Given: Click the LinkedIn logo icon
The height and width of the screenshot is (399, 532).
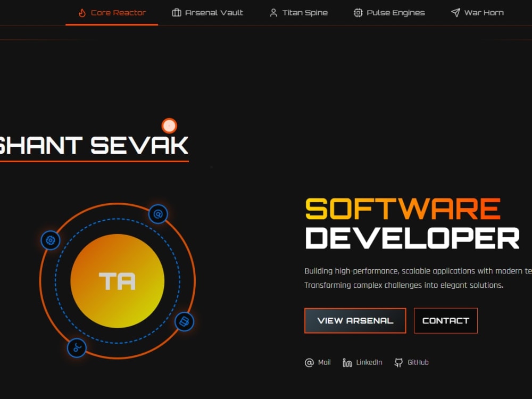Looking at the screenshot, I should click(x=347, y=363).
